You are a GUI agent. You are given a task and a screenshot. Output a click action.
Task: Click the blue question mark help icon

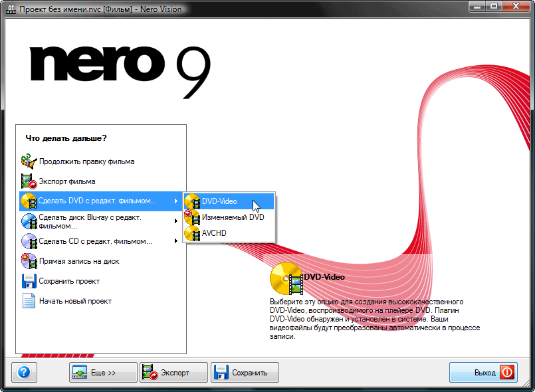24,372
